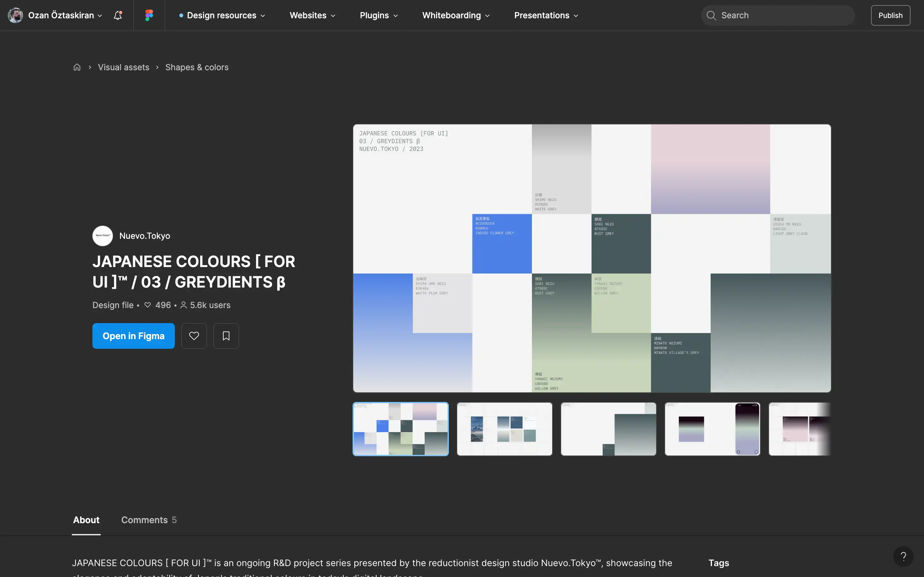
Task: Open the Plugins dropdown
Action: click(x=378, y=15)
